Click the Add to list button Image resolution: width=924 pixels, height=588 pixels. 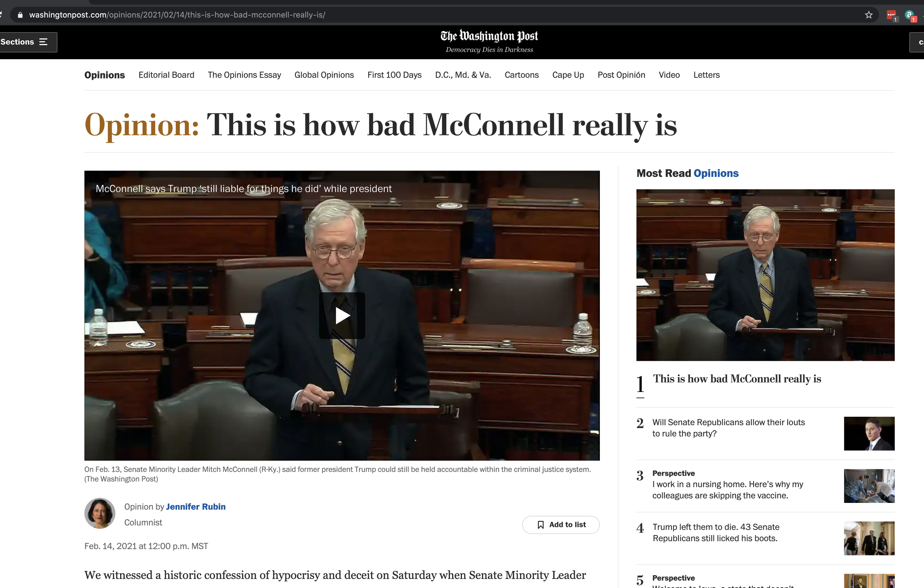(561, 525)
